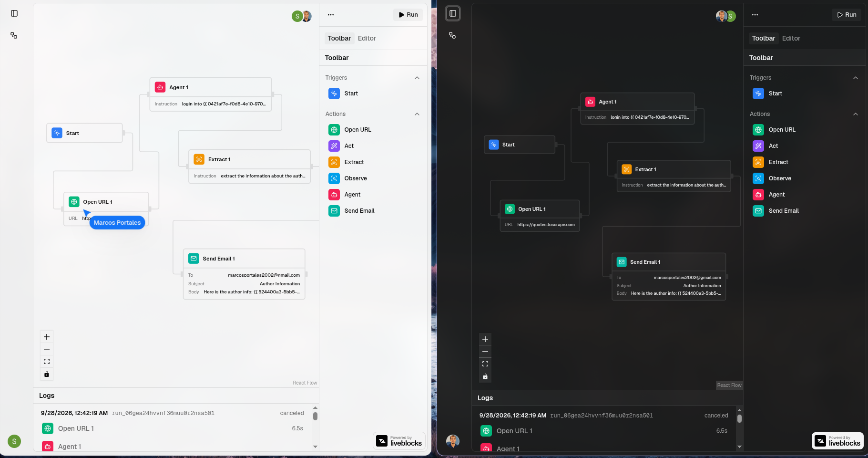The image size is (868, 458).
Task: Zoom in on the dark canvas
Action: point(485,339)
